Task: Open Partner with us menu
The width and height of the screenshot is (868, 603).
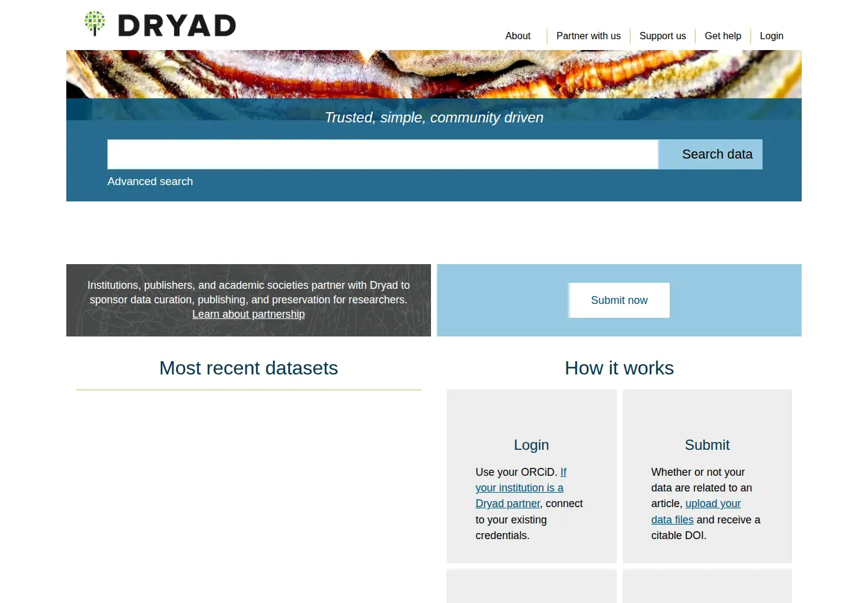Action: click(x=588, y=36)
